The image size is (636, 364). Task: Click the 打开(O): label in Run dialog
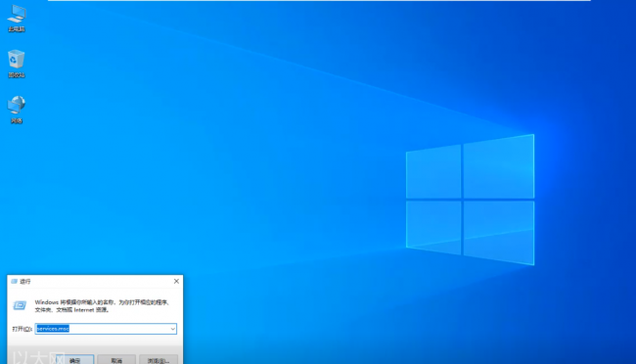point(22,329)
